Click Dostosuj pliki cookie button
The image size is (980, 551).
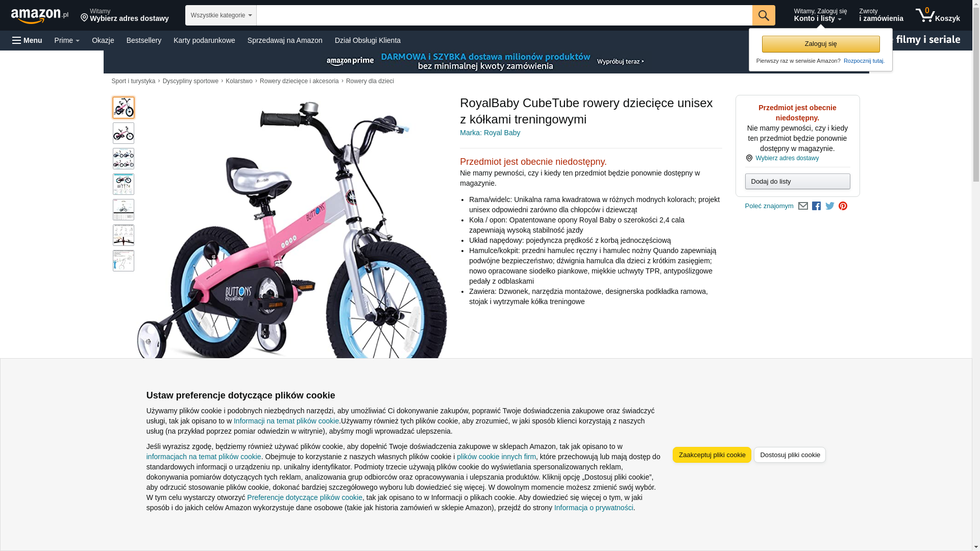click(790, 455)
